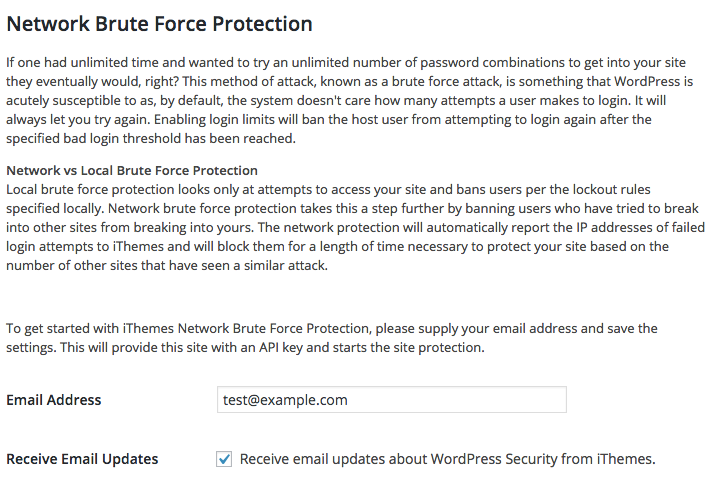The width and height of the screenshot is (710, 480).
Task: Click the Email Address input field
Action: 391,400
